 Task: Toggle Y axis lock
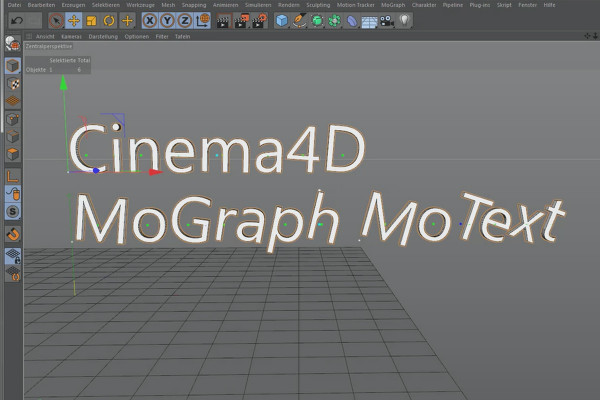[x=167, y=21]
